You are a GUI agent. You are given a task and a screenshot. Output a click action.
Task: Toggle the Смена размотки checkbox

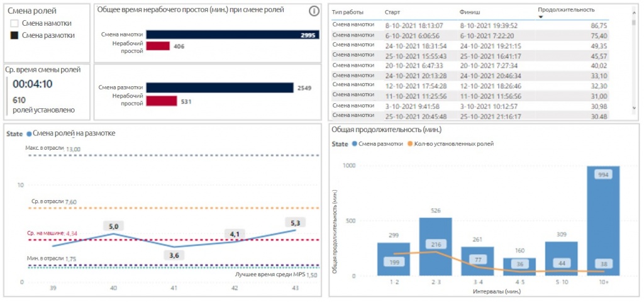(14, 36)
